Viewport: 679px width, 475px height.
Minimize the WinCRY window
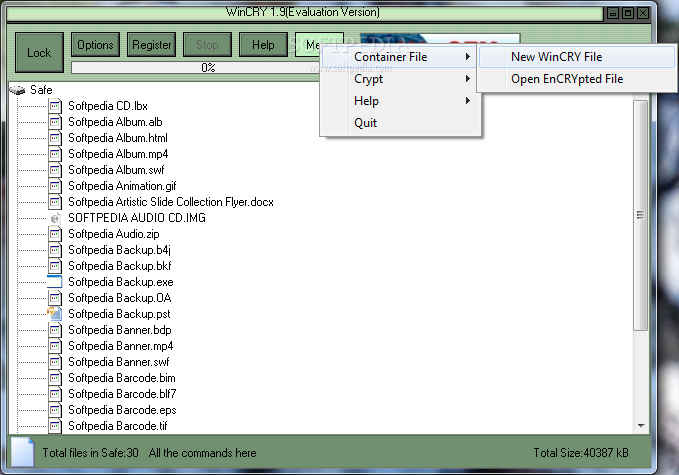(x=613, y=13)
